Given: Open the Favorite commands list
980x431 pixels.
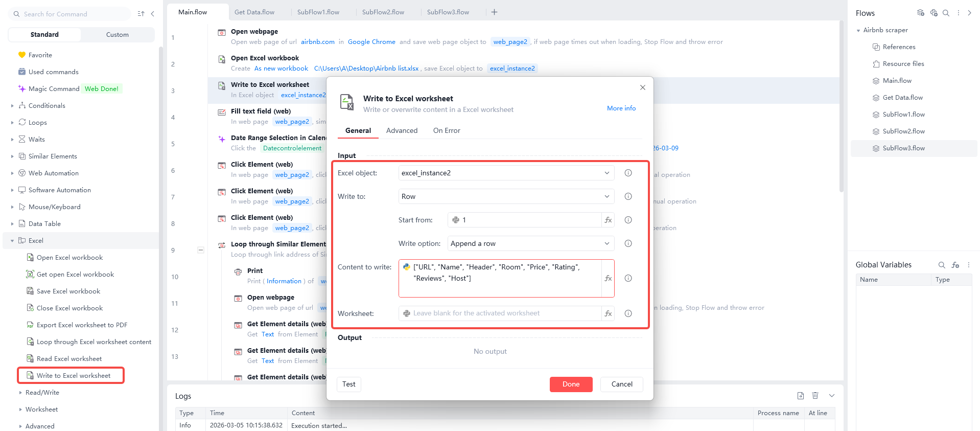Looking at the screenshot, I should [40, 55].
